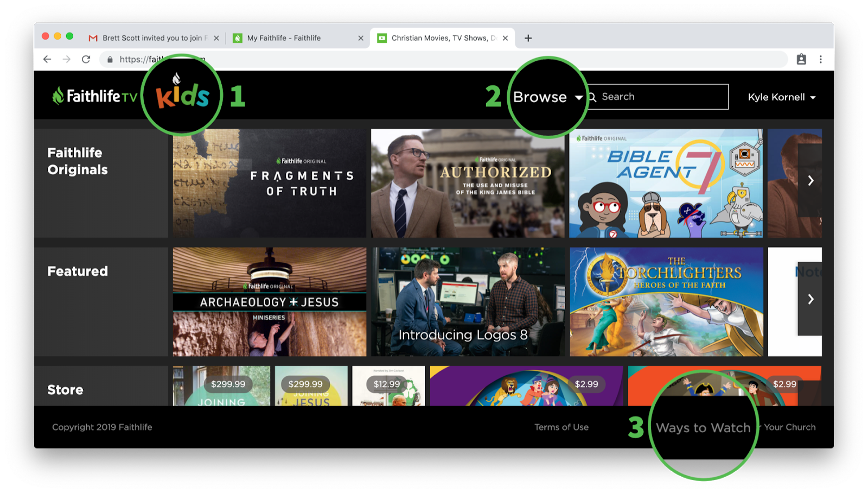Maximize the browser window (green button)
868x493 pixels.
coord(69,36)
